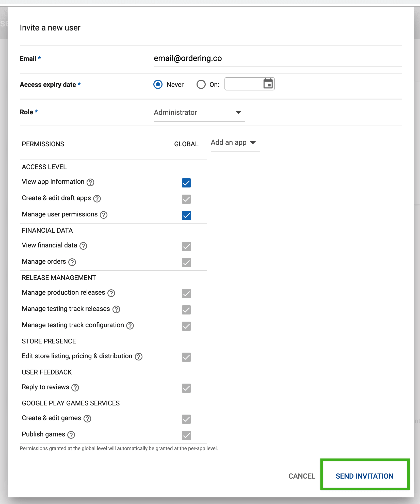Toggle Create & edit games checkbox
This screenshot has width=420, height=504.
[186, 419]
